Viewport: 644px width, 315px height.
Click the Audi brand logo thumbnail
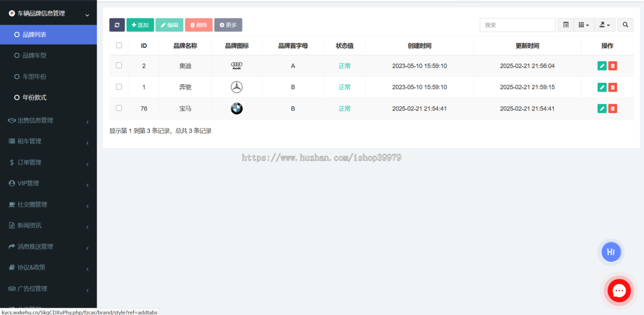point(237,65)
